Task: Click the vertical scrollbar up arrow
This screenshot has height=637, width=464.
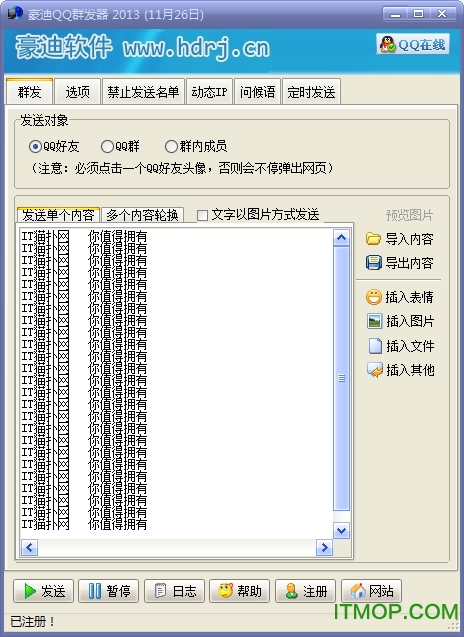Action: [x=341, y=237]
